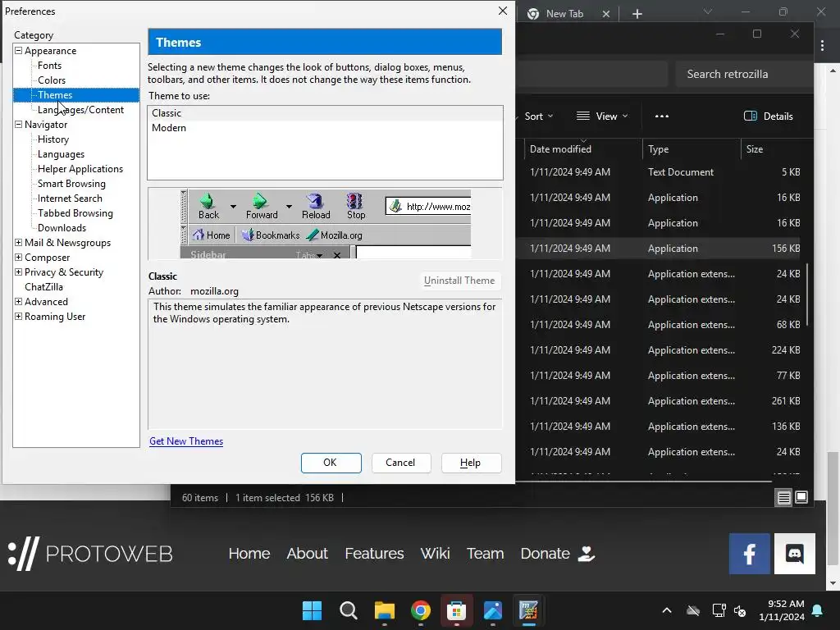Switch Explorer to large thumbnails view

[x=801, y=498]
